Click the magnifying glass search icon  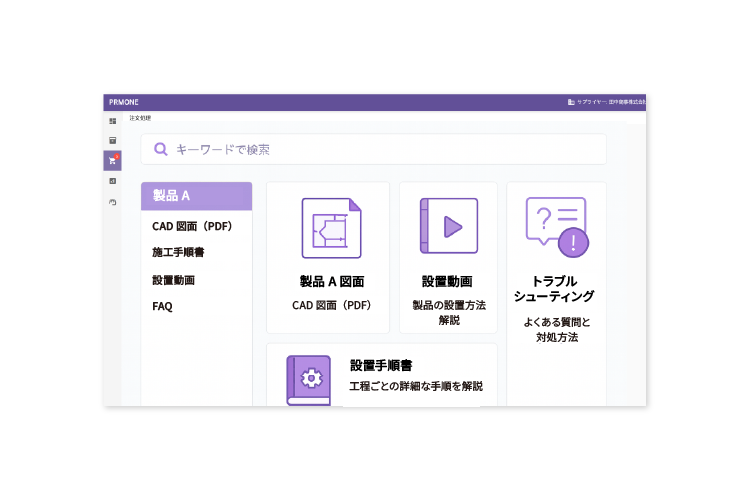point(160,149)
